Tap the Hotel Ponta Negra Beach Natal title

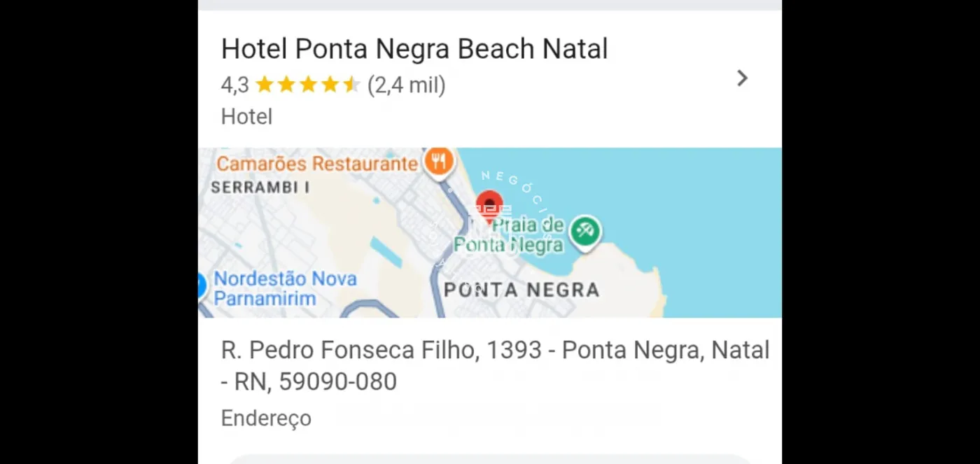click(x=414, y=50)
